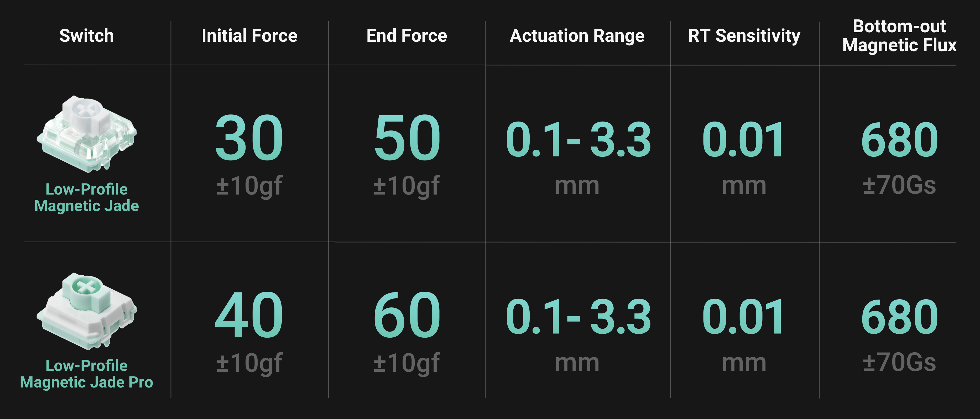Select the "RT Sensitivity" column header
The width and height of the screenshot is (980, 419).
click(744, 36)
